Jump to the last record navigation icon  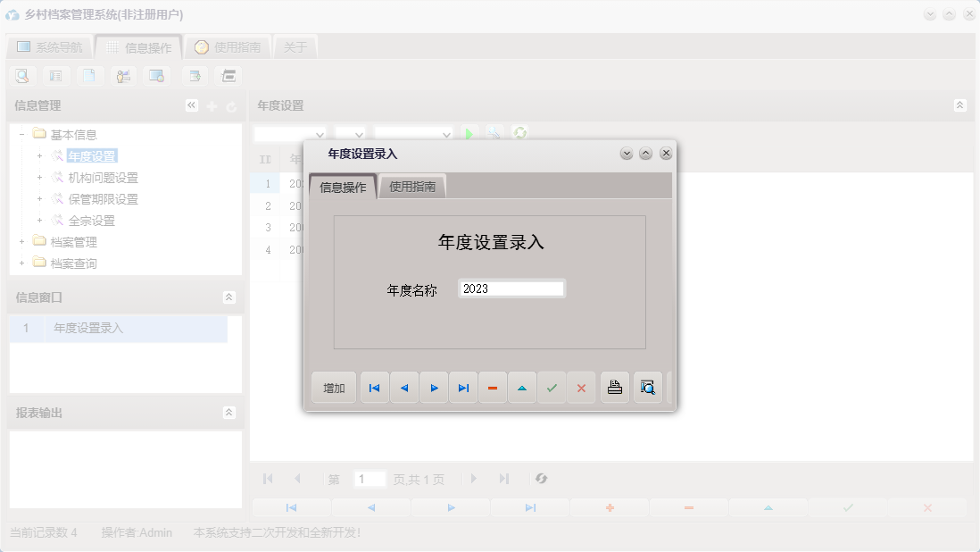(462, 387)
